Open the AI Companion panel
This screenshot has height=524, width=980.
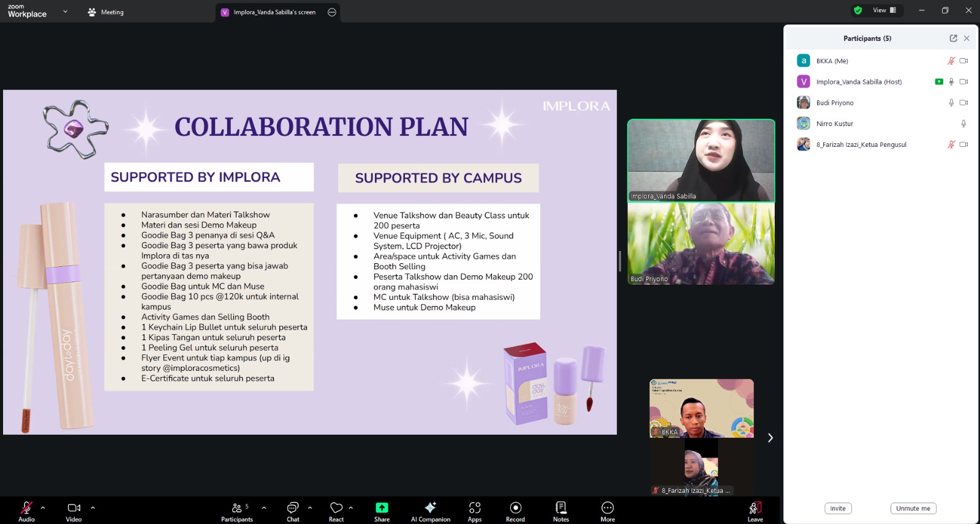coord(430,511)
